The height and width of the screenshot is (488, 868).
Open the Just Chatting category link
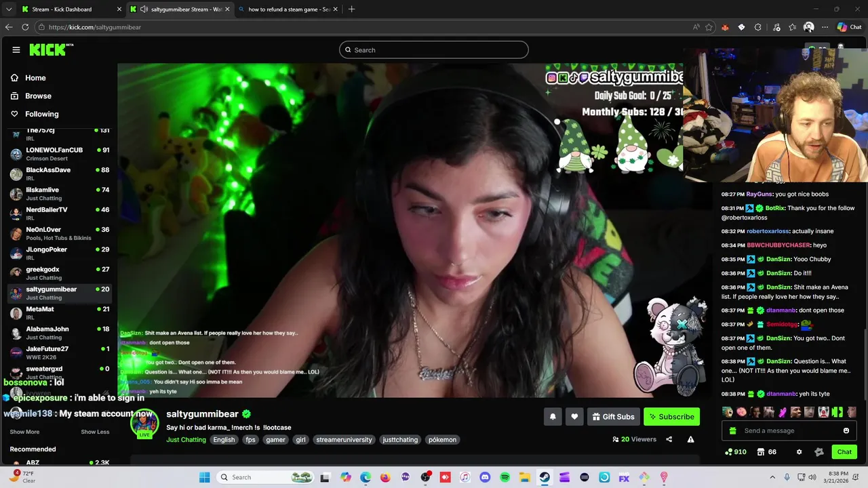(186, 439)
